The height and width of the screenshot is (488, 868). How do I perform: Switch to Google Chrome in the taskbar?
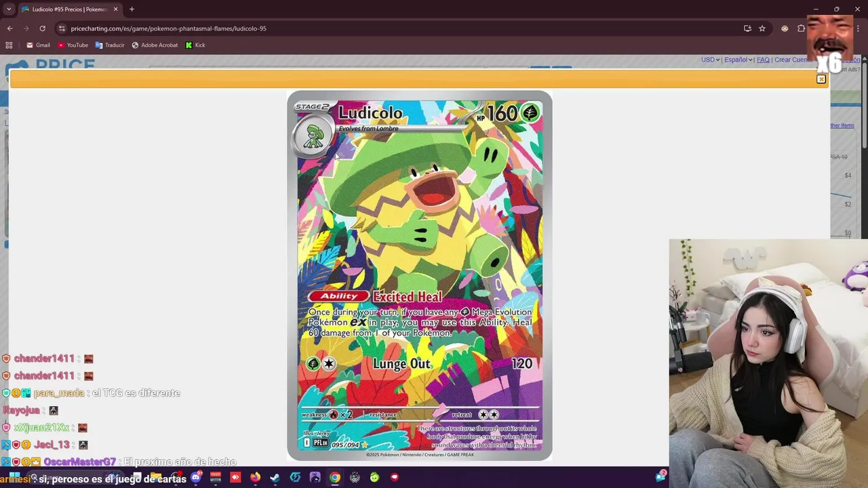335,477
